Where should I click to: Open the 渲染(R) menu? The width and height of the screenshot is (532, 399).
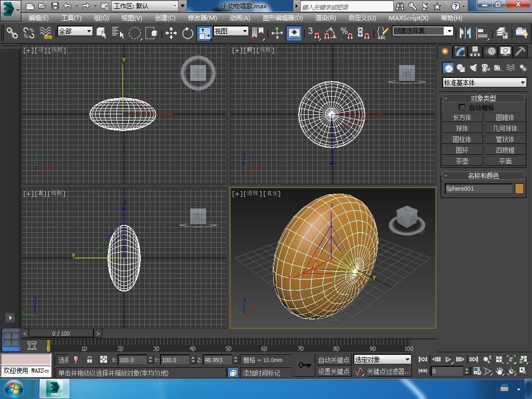point(325,18)
